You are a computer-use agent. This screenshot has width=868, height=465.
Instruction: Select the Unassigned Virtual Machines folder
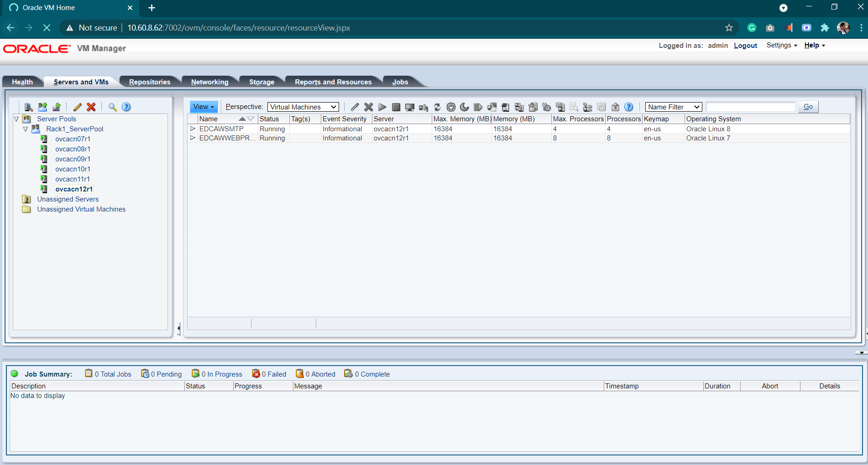81,209
